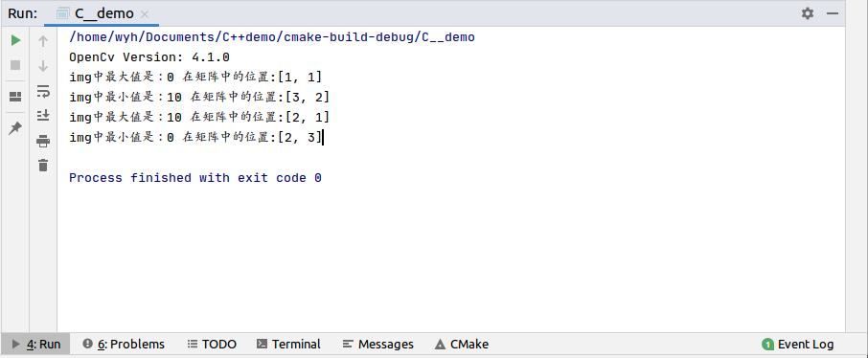Viewport: 868px width, 358px height.
Task: Click the Down the stack trace arrow
Action: [43, 66]
